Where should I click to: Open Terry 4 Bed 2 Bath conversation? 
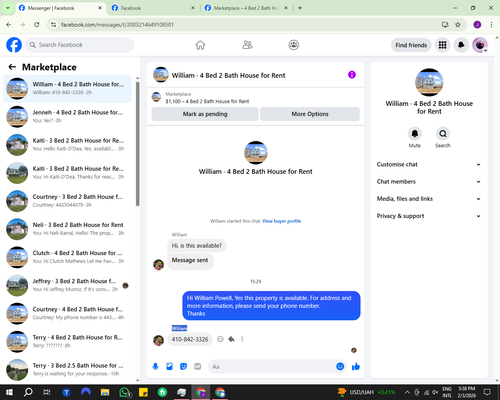pyautogui.click(x=67, y=341)
